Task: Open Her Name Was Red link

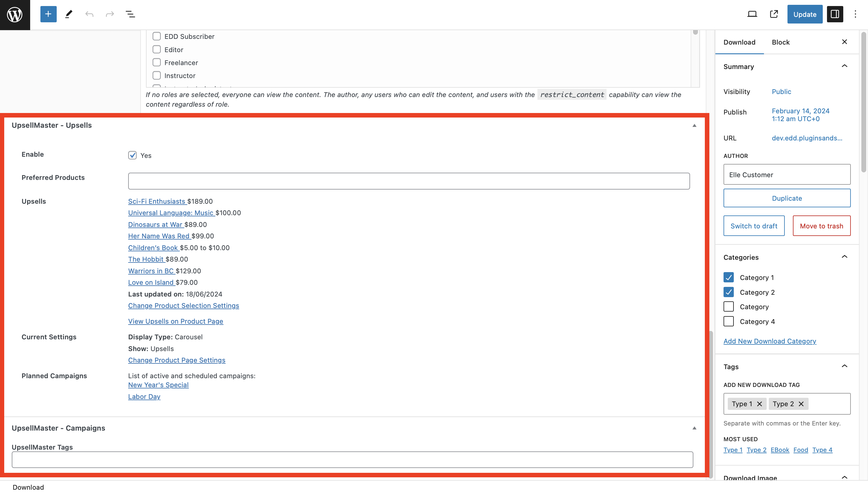Action: click(159, 236)
